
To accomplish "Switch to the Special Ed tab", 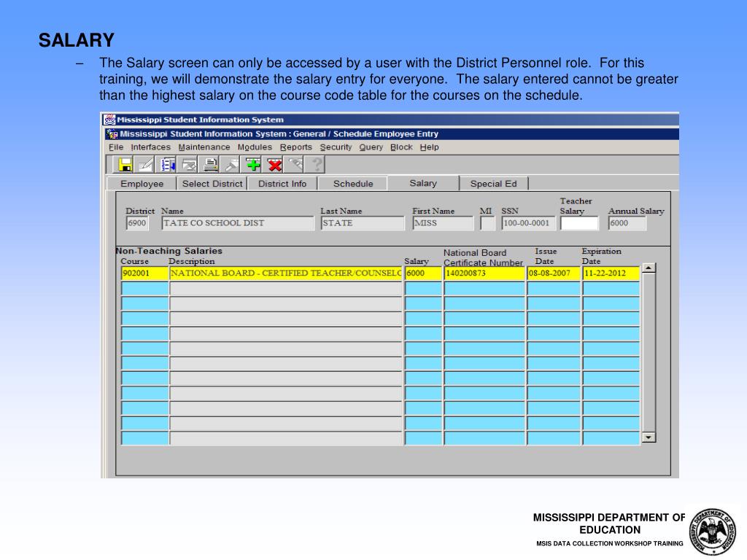I will (x=494, y=184).
